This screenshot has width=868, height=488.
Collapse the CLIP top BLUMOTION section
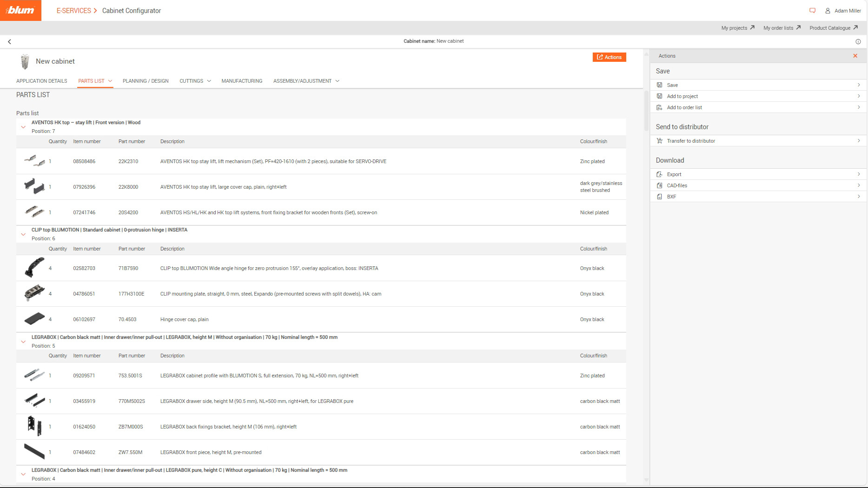(x=23, y=234)
